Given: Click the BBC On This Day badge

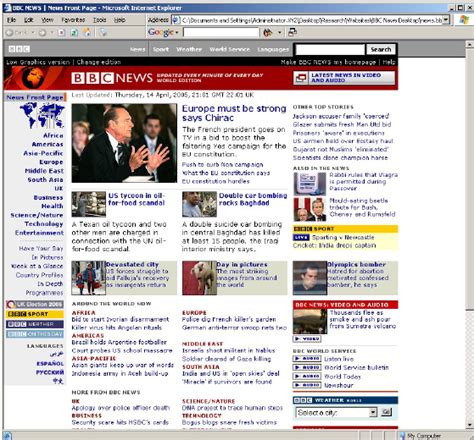Looking at the screenshot, I should [35, 334].
